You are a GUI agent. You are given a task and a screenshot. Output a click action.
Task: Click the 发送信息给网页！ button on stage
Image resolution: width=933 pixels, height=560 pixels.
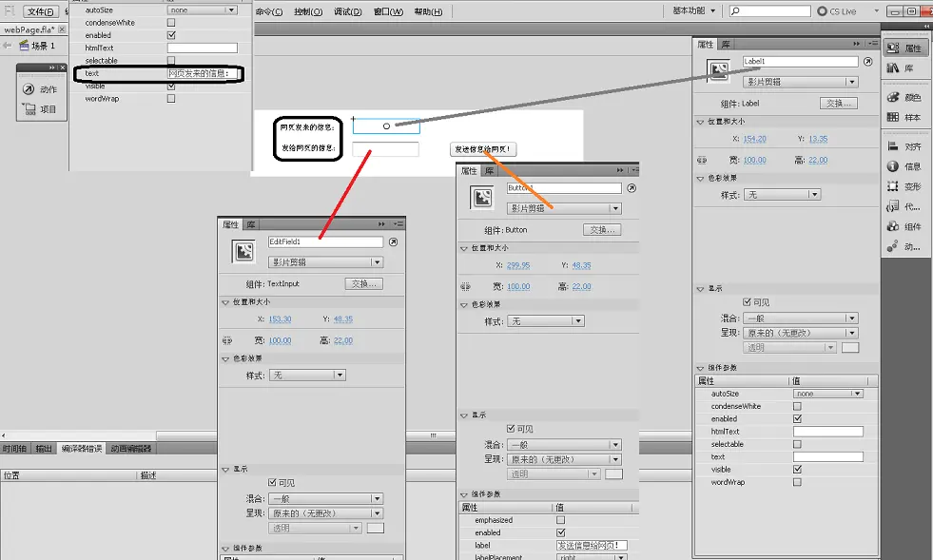[x=482, y=148]
